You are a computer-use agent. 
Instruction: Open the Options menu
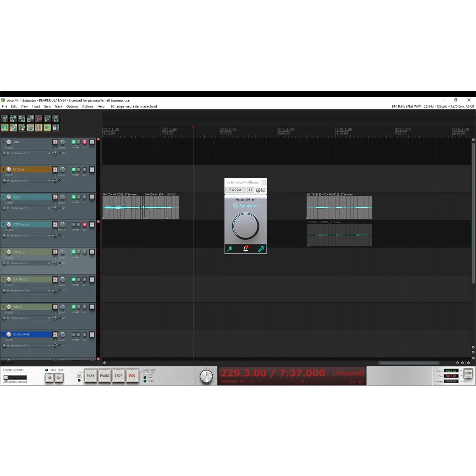72,106
